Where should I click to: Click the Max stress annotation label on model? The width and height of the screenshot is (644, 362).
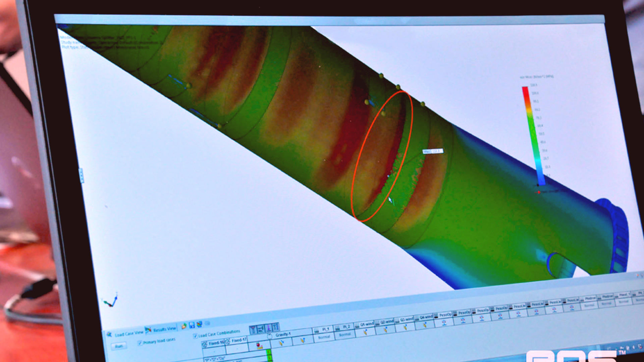click(433, 152)
